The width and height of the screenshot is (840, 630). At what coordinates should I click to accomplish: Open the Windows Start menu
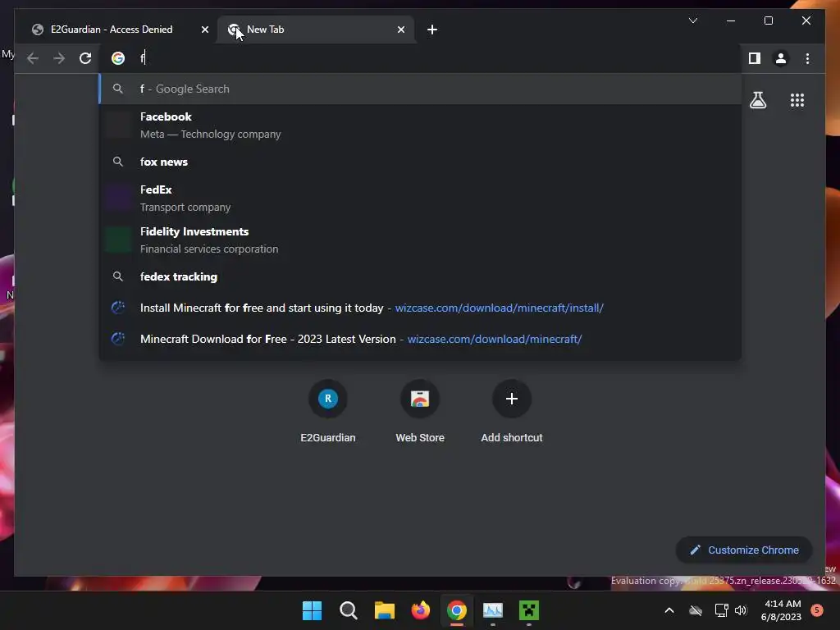(x=312, y=610)
